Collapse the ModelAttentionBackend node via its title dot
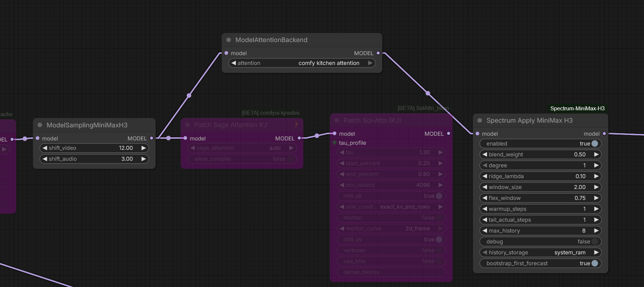 pyautogui.click(x=229, y=40)
